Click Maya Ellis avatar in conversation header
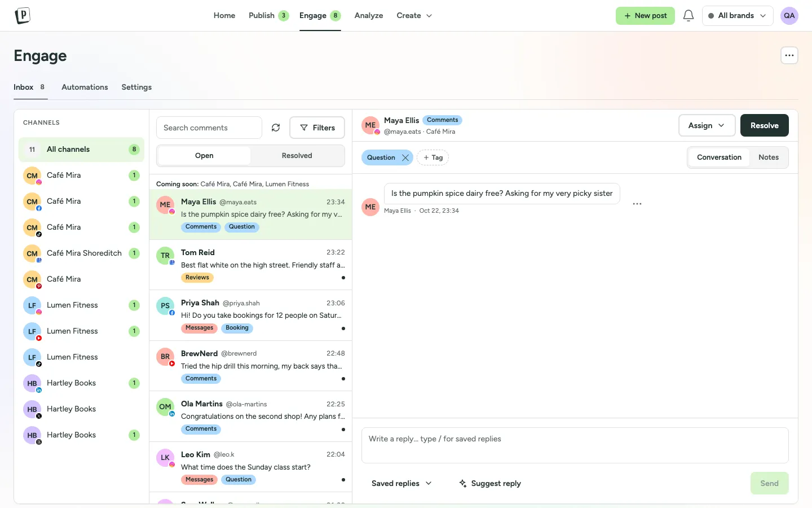 click(x=370, y=125)
